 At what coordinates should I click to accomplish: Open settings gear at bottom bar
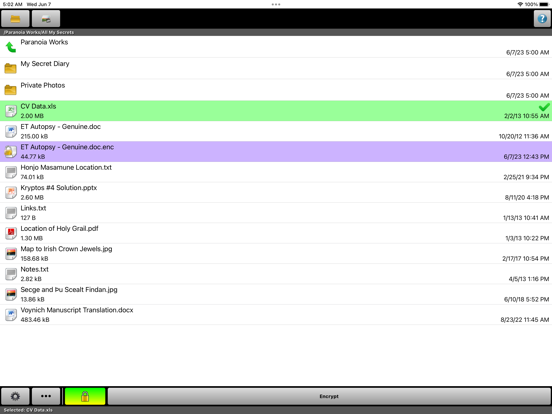pos(15,396)
